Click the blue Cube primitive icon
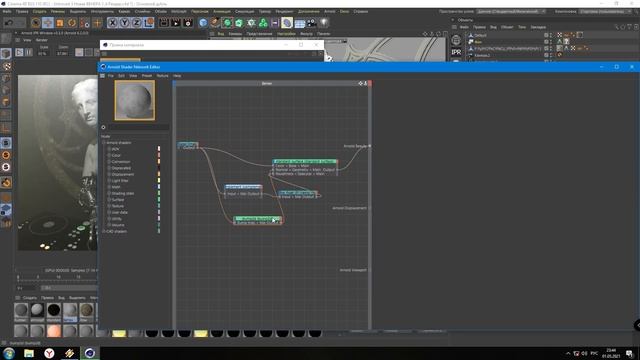This screenshot has width=640, height=360. [x=203, y=23]
